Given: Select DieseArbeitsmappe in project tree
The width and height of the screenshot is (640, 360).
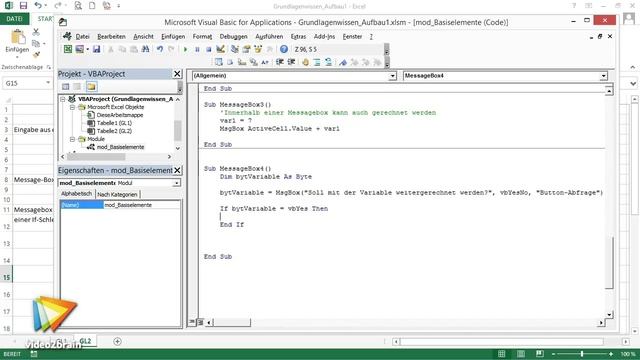Looking at the screenshot, I should tap(120, 115).
